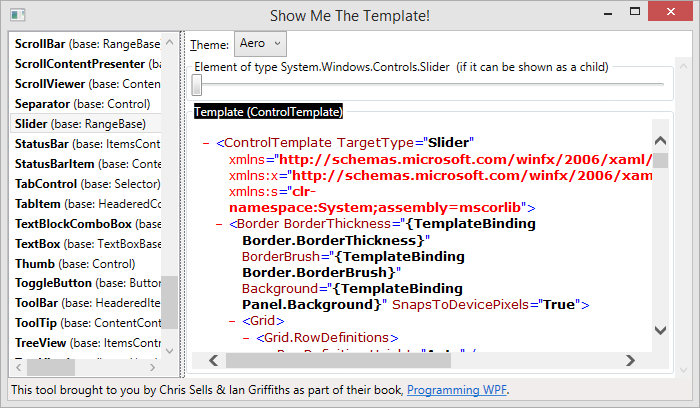Pick the TreeView entry in the list
Viewport: 700px width, 408px height.
click(x=86, y=344)
